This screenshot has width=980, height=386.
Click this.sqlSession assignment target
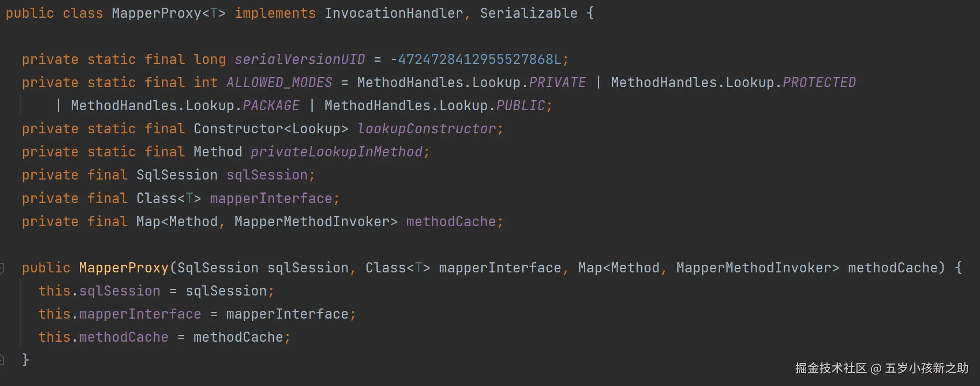point(119,291)
